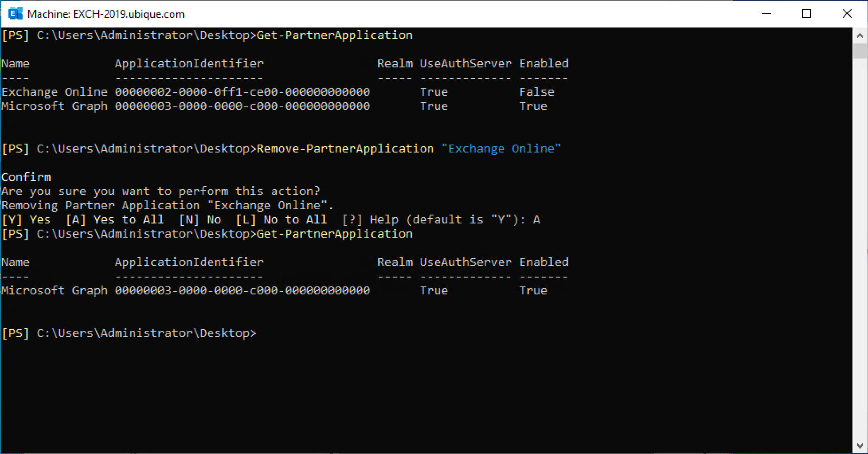Screen dimensions: 868x454
Task: Click the [?] Help option text
Action: point(370,220)
